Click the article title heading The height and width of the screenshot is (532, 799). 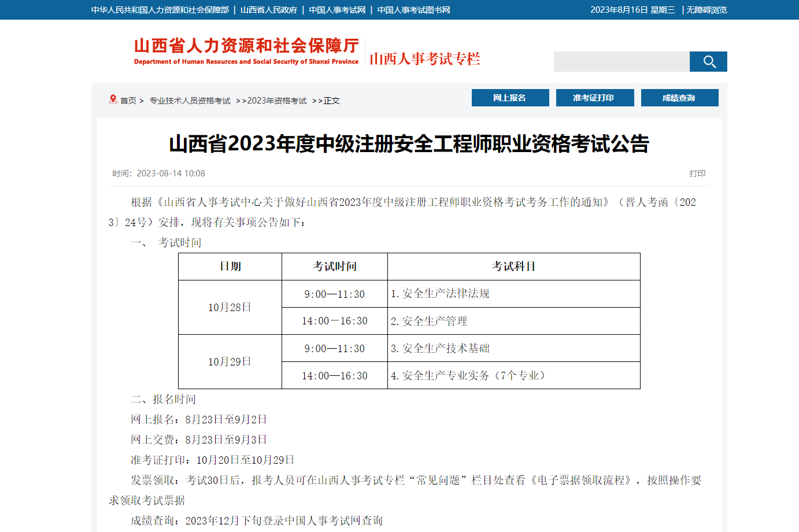click(409, 144)
